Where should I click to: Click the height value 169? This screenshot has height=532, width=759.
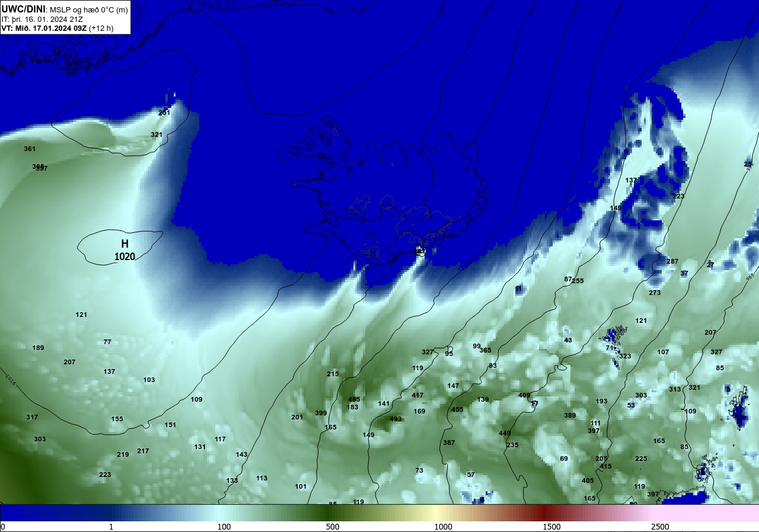[x=419, y=411]
